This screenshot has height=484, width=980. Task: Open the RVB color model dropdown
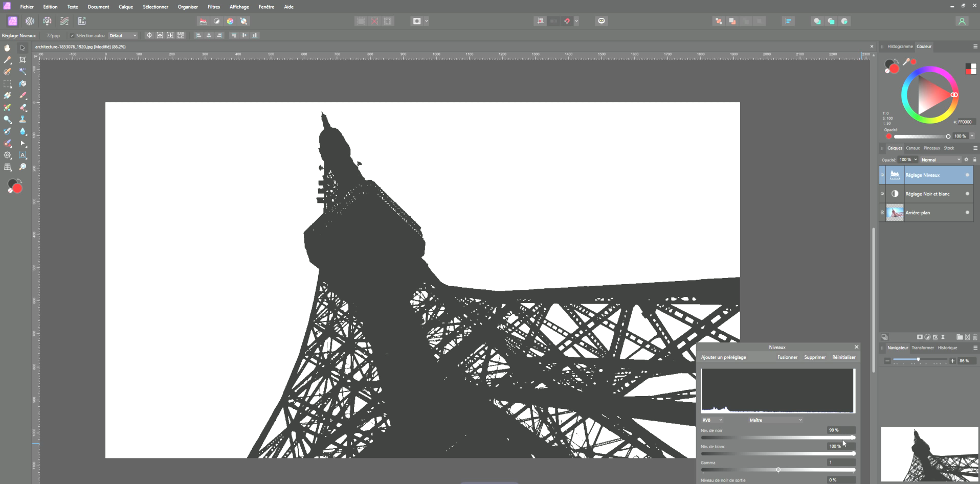coord(712,420)
